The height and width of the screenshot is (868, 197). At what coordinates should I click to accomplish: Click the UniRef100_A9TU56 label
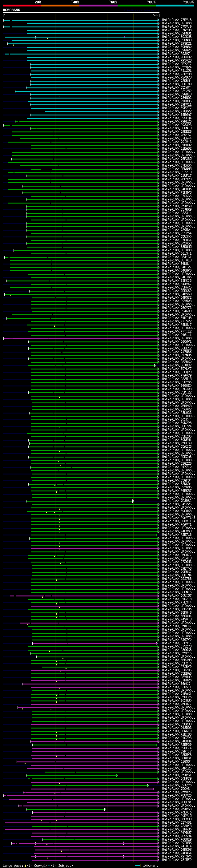click(177, 843)
